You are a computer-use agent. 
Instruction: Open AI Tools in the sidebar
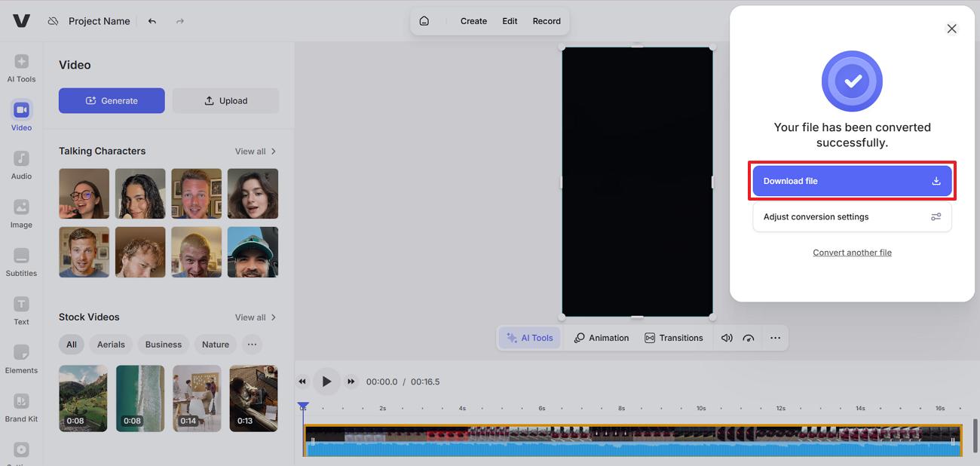click(x=21, y=68)
